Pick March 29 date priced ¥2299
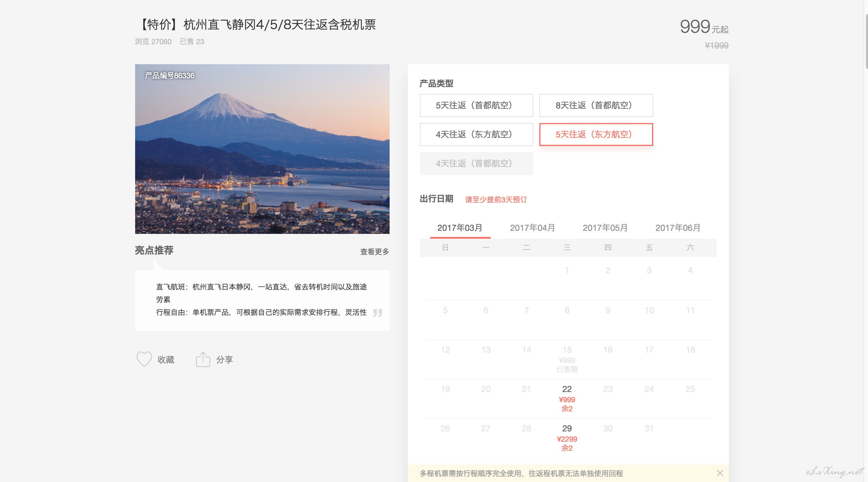The width and height of the screenshot is (868, 482). 567,438
